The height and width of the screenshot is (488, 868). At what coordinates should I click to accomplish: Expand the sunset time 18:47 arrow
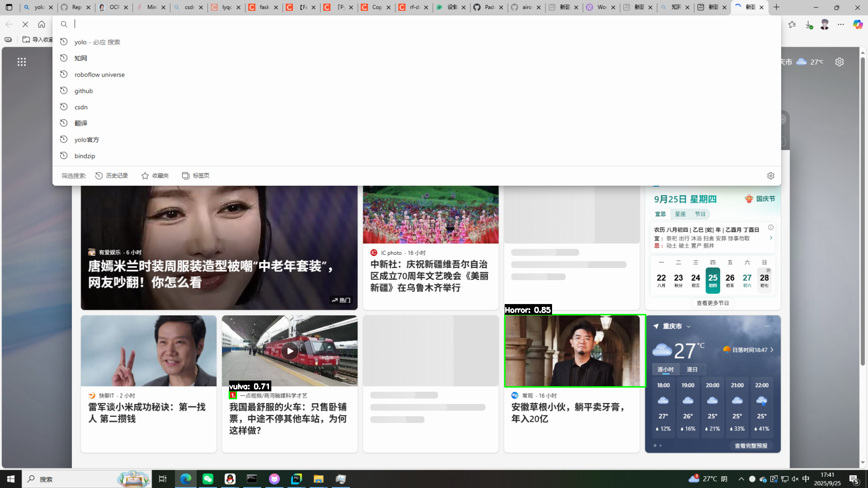(x=772, y=350)
